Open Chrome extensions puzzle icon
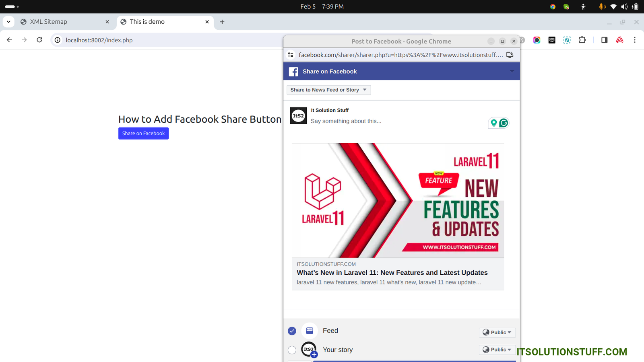The height and width of the screenshot is (362, 644). click(x=582, y=40)
